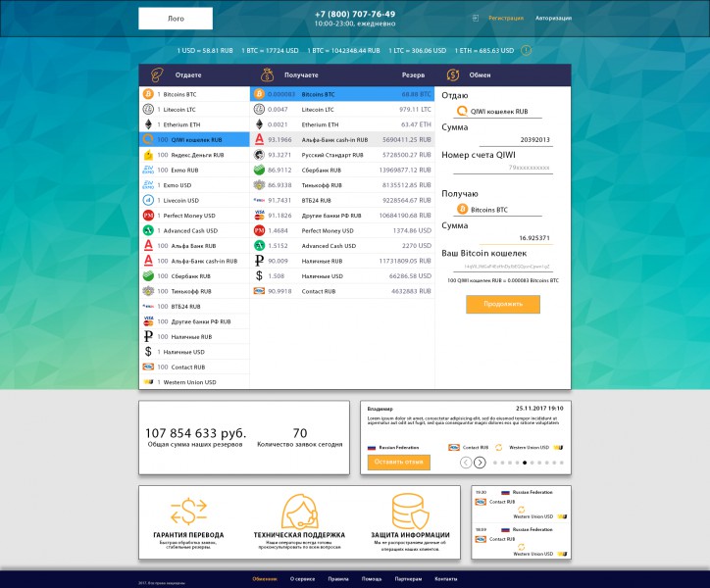Choose Наличные RUB in Получаете list

pyautogui.click(x=342, y=261)
